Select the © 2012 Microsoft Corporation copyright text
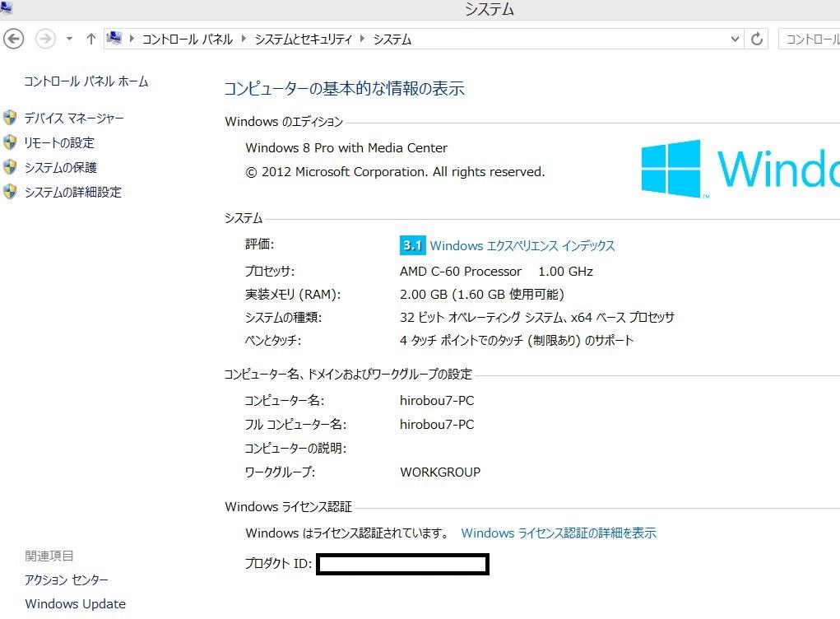Image resolution: width=840 pixels, height=619 pixels. 395,172
